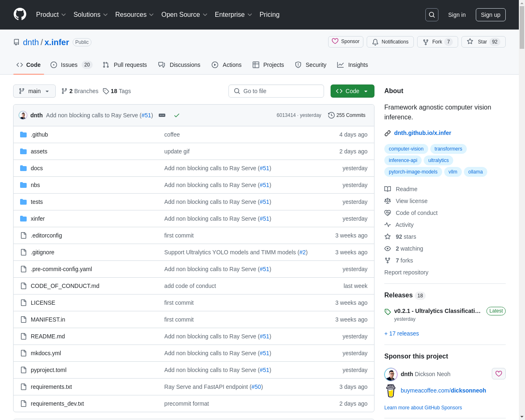
Task: Open the Pricing page
Action: pyautogui.click(x=269, y=15)
